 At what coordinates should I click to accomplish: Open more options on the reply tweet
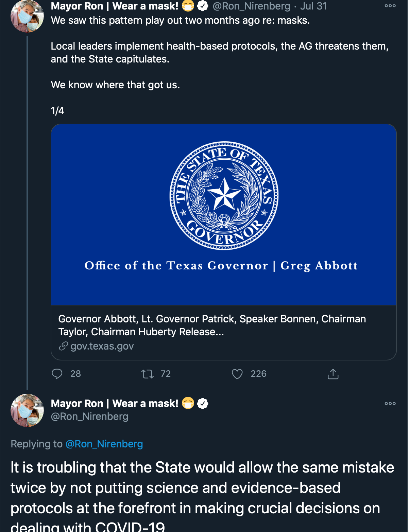390,404
